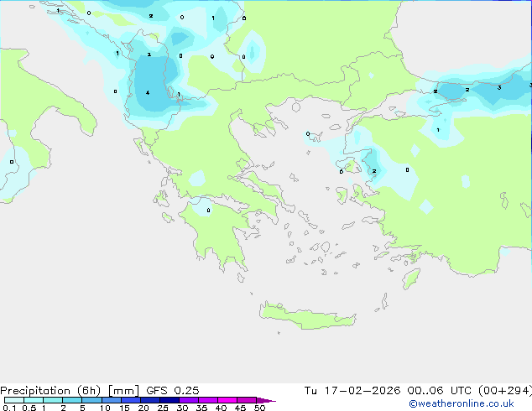Click the 'GFS 0.25' model label

pyautogui.click(x=173, y=391)
